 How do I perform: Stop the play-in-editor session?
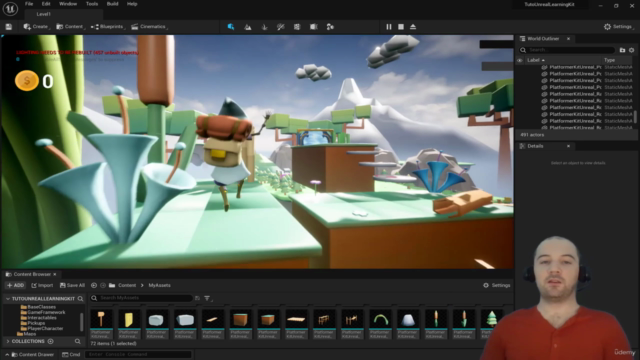pos(401,27)
